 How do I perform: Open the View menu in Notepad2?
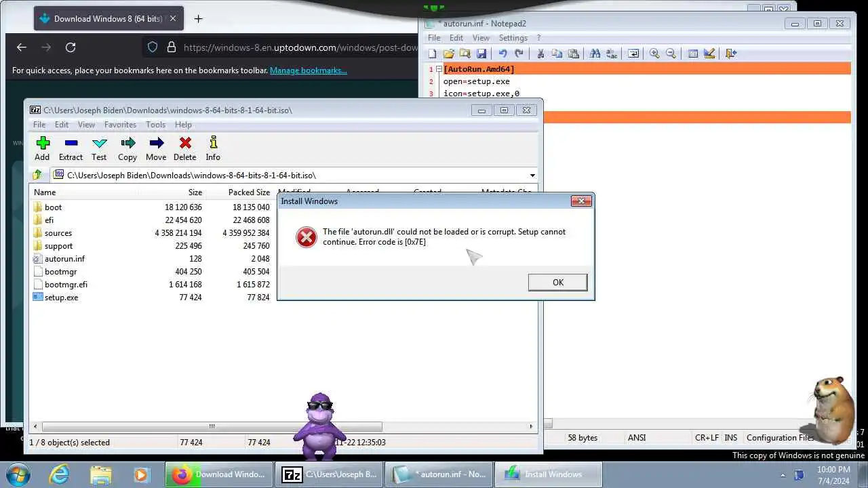[481, 38]
